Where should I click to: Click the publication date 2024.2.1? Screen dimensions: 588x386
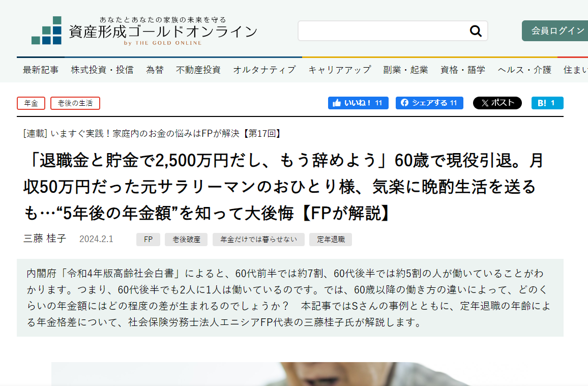[96, 239]
